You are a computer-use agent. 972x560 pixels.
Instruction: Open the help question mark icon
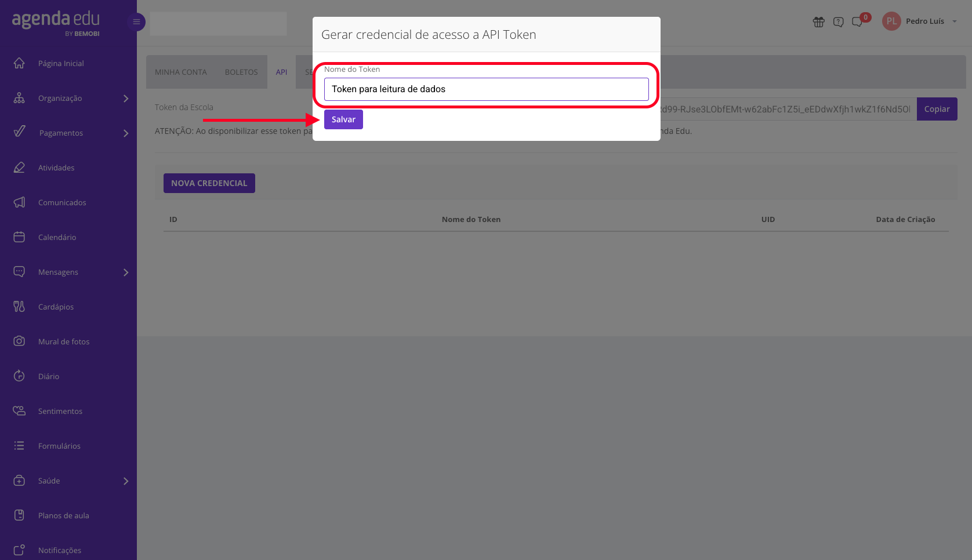coord(838,22)
